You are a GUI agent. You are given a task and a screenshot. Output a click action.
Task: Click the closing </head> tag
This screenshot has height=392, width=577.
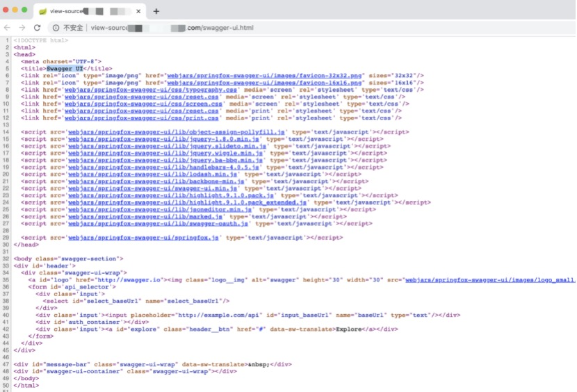(26, 245)
